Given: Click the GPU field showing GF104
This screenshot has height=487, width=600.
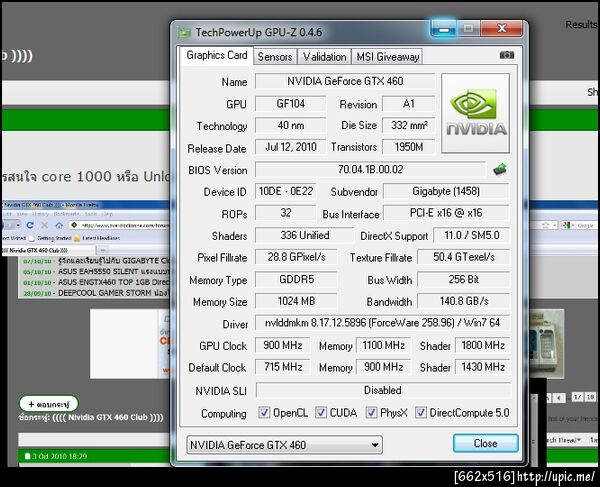Looking at the screenshot, I should [291, 104].
